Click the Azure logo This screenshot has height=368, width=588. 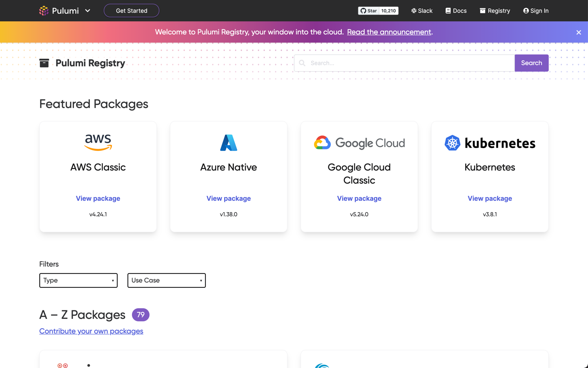[229, 143]
